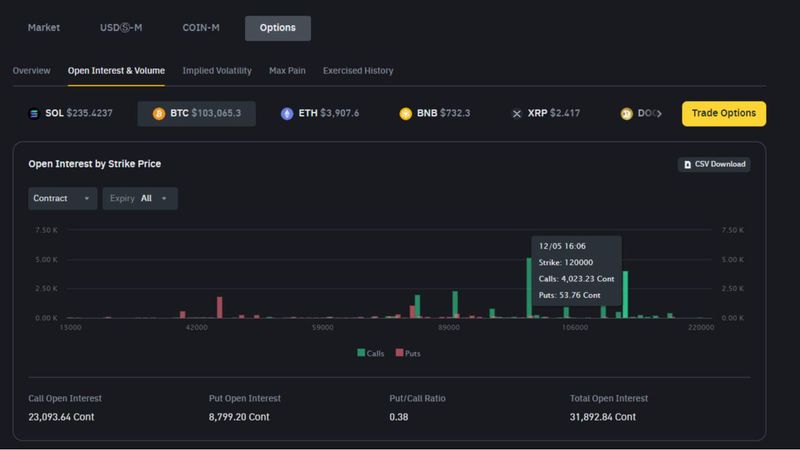This screenshot has width=800, height=450.
Task: Click the SOL coin icon
Action: click(34, 113)
